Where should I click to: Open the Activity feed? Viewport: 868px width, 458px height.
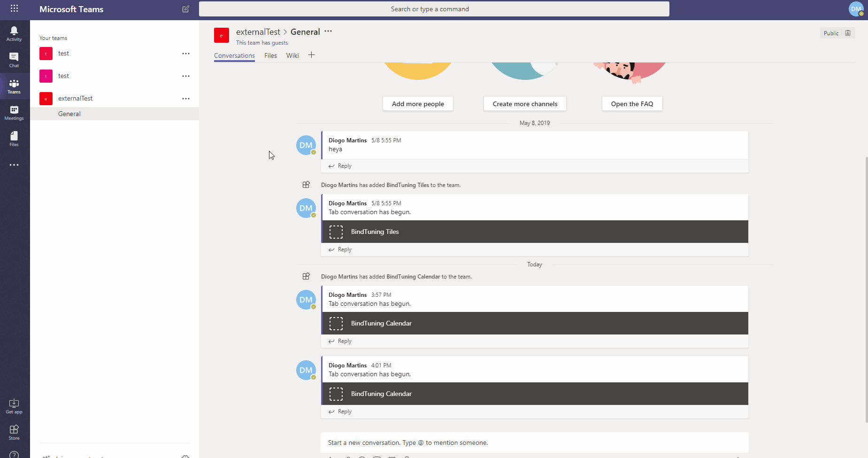pos(14,34)
